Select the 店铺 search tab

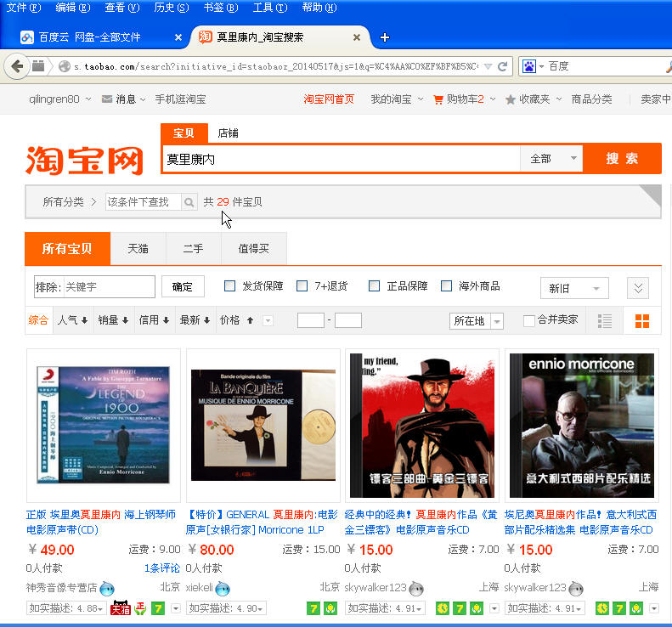pos(228,133)
